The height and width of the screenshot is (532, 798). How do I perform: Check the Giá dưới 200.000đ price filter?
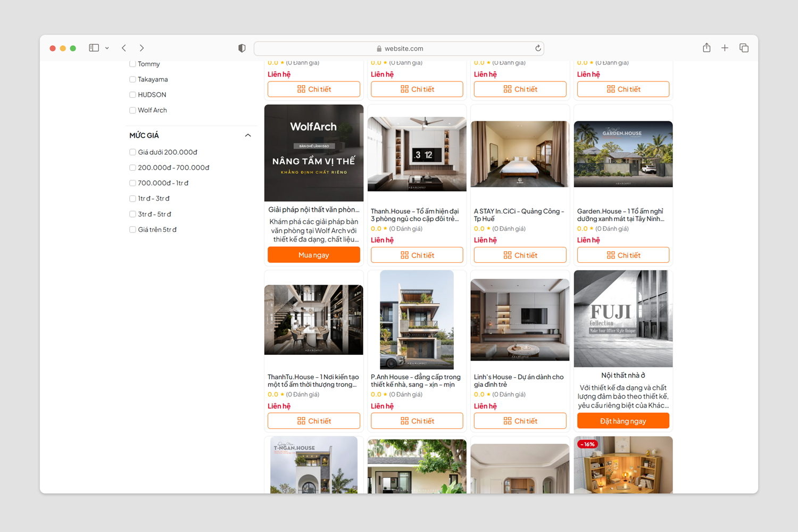coord(132,152)
